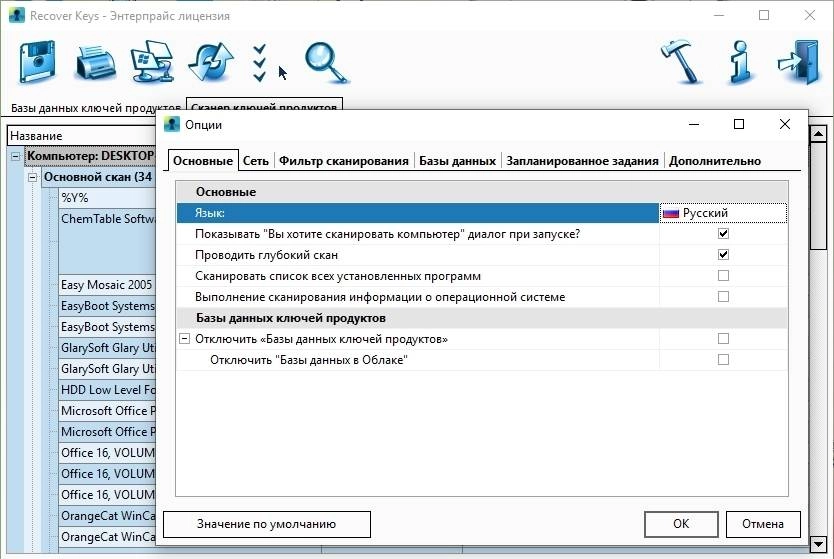Uncheck 'Проводить глубокий скан' checkbox

point(723,255)
